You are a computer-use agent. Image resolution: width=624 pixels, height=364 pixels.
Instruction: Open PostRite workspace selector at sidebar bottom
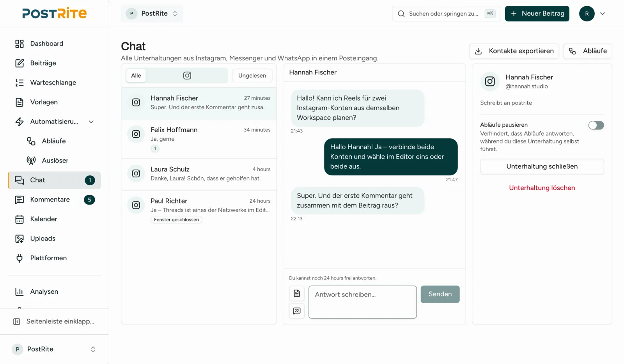coord(54,349)
